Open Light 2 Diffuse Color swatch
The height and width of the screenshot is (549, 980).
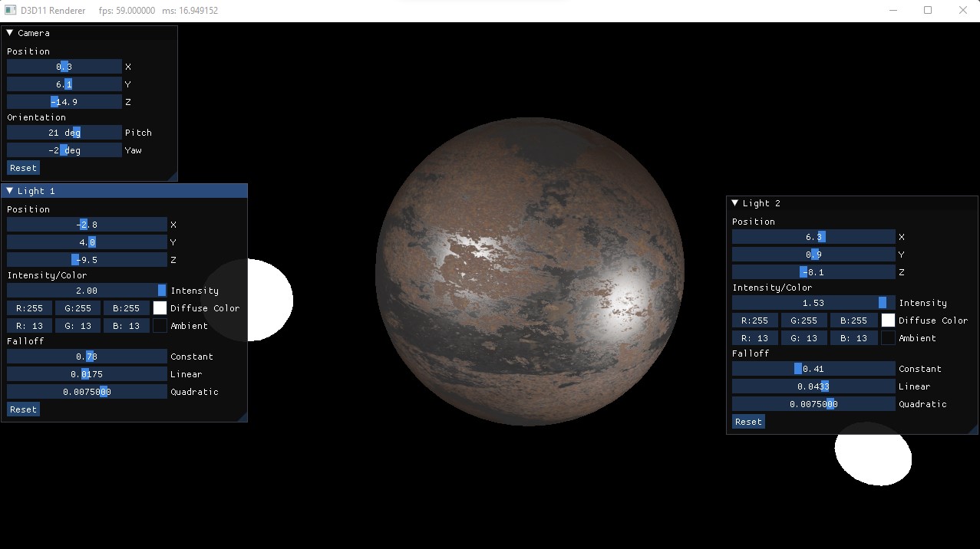[888, 321]
